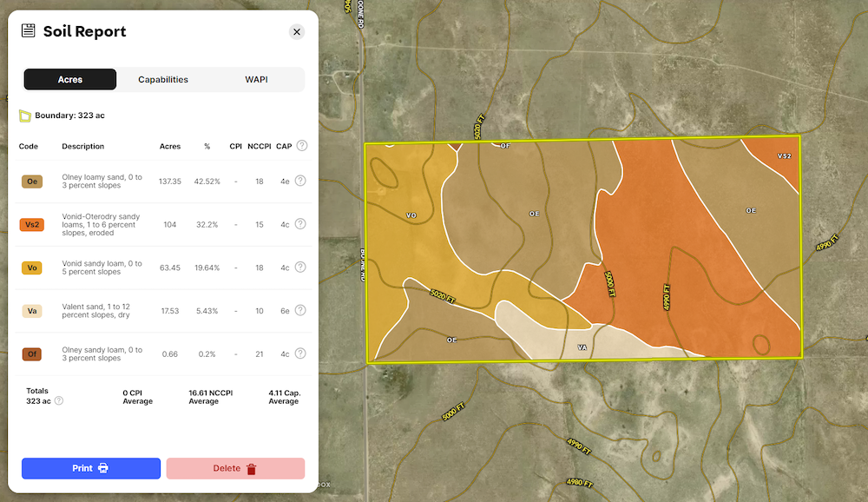Viewport: 868px width, 502px height.
Task: Close the Soil Report panel
Action: click(297, 32)
